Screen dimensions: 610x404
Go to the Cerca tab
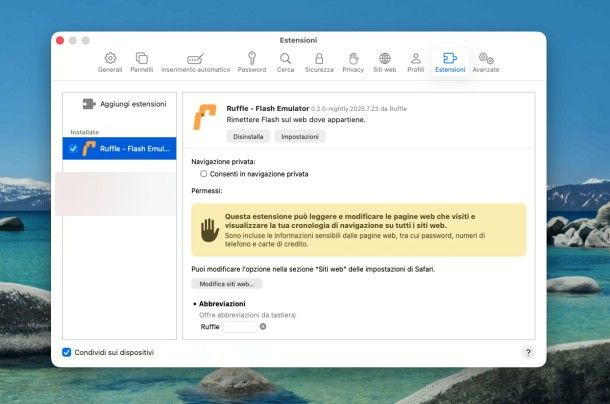pos(285,62)
